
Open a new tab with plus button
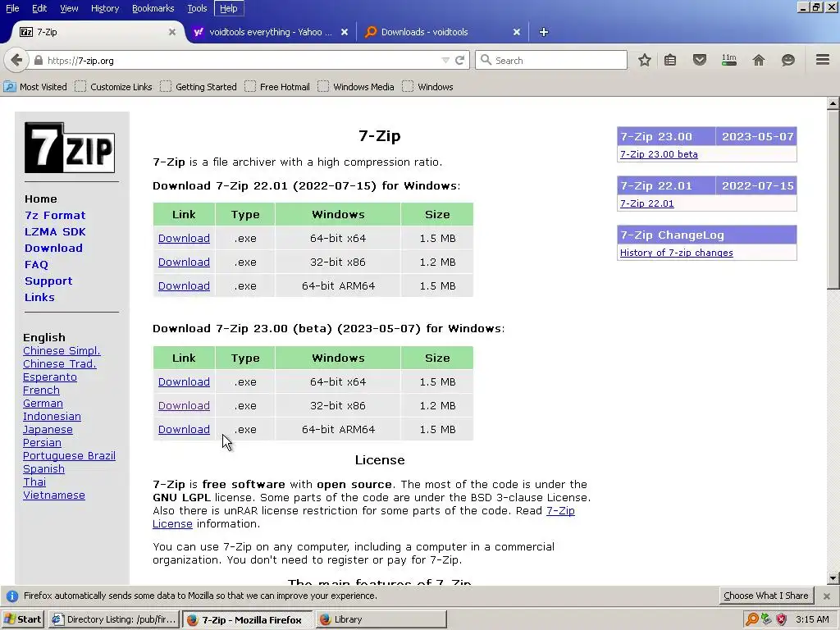pos(544,32)
